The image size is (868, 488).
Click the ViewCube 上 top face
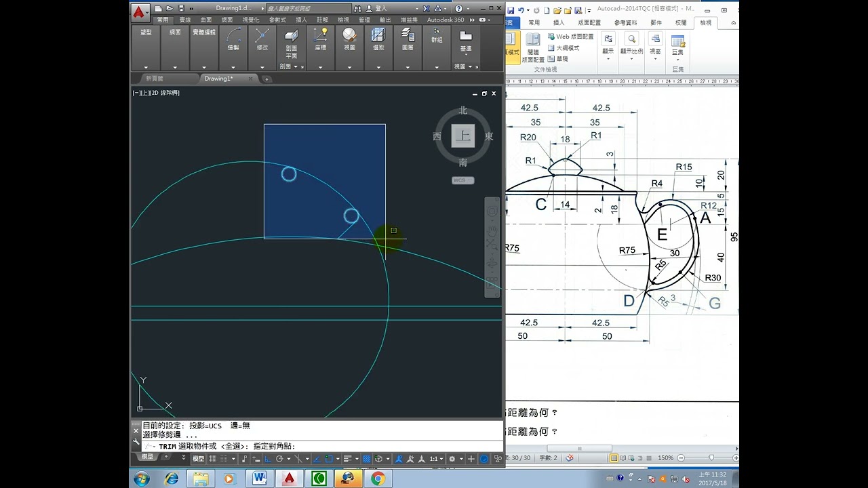tap(463, 136)
